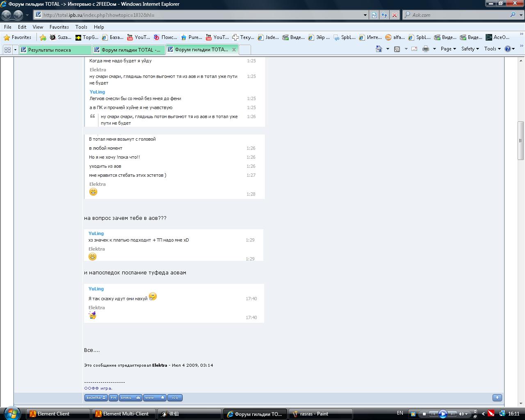Click the Refresh page icon

384,15
